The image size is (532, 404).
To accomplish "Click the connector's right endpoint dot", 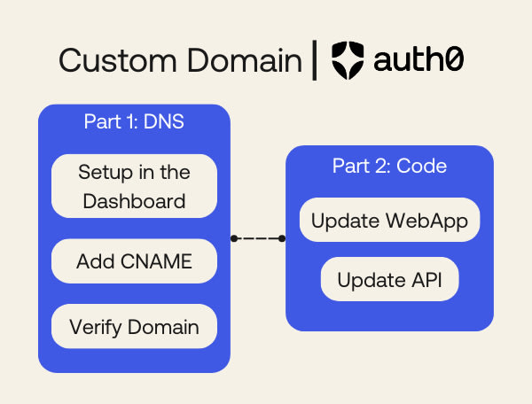I will 282,238.
